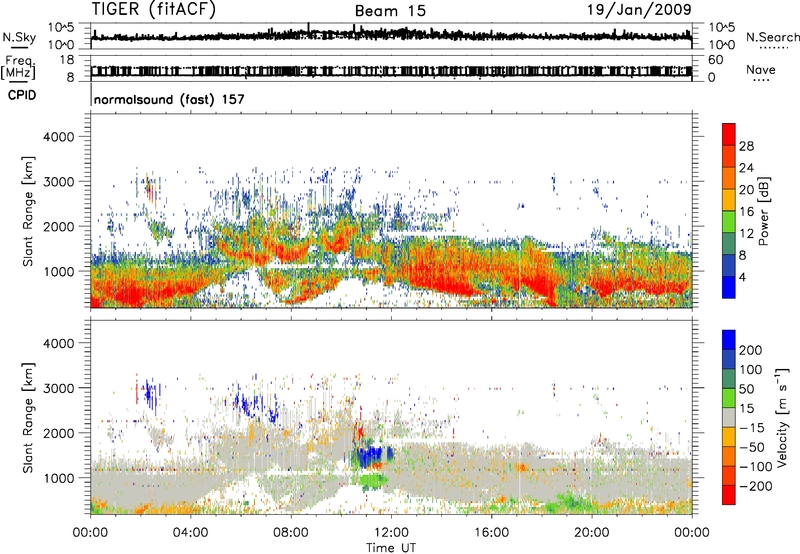Image resolution: width=800 pixels, height=554 pixels.
Task: Click the 'Velocity [m s-1]' color bar label
Action: pyautogui.click(x=782, y=416)
